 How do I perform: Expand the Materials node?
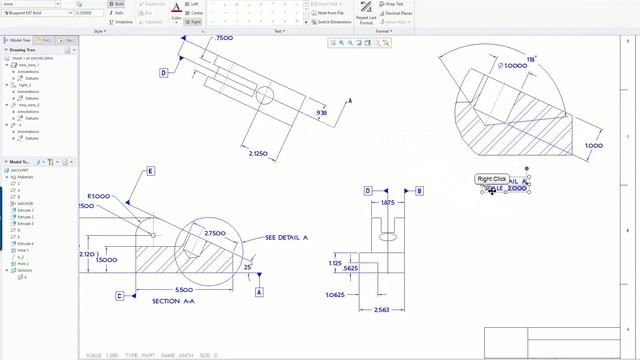7,177
